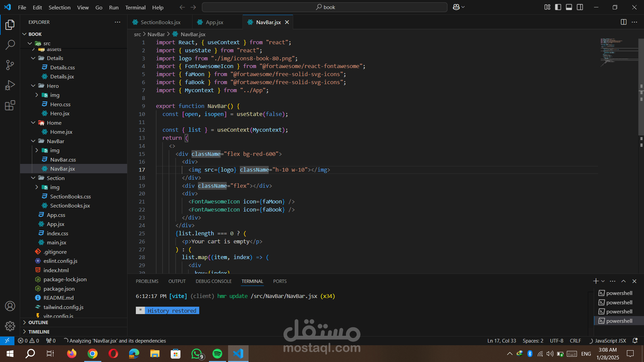Open the Search view in activity bar
Image resolution: width=644 pixels, height=362 pixels.
(x=10, y=45)
